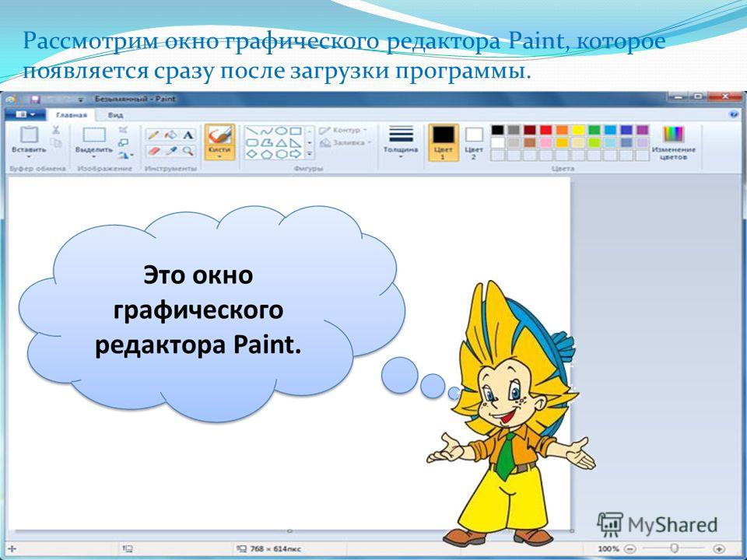Expand the arrow under Вставить

click(x=29, y=156)
